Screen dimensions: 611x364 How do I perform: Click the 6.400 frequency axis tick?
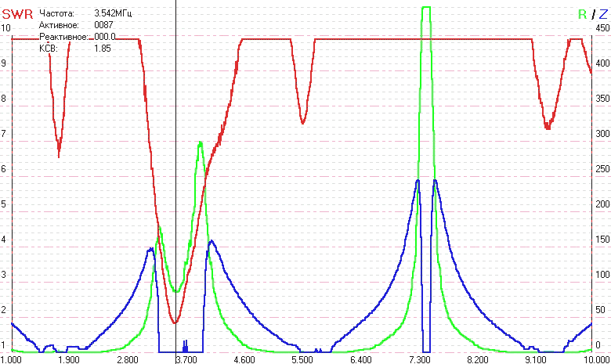[361, 359]
